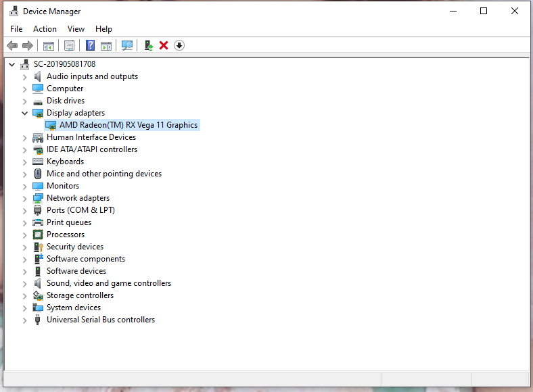This screenshot has width=533, height=392.
Task: Click the Display adapters category icon
Action: pos(38,113)
